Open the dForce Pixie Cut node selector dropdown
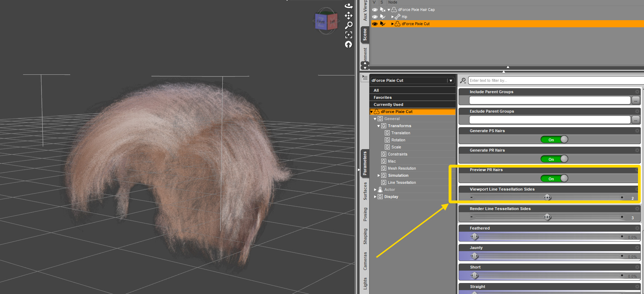The width and height of the screenshot is (644, 294). [x=451, y=81]
